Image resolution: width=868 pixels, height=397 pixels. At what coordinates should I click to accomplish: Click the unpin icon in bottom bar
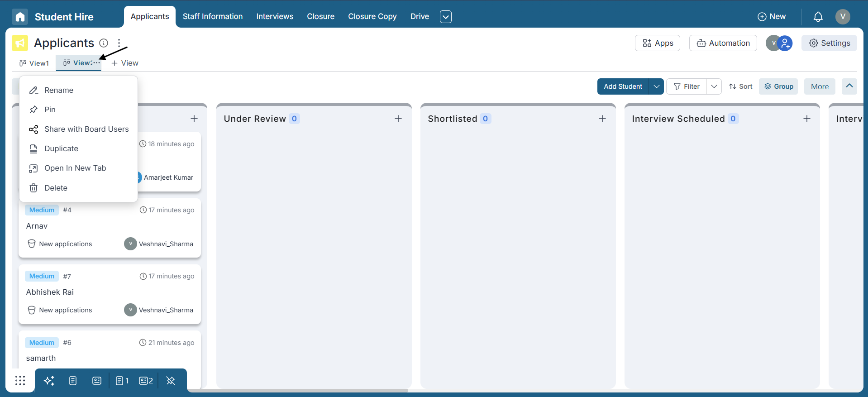[x=171, y=381]
